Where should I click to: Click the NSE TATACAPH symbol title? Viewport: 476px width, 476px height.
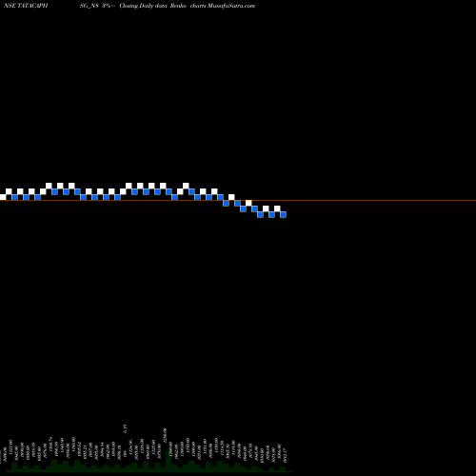[x=26, y=6]
